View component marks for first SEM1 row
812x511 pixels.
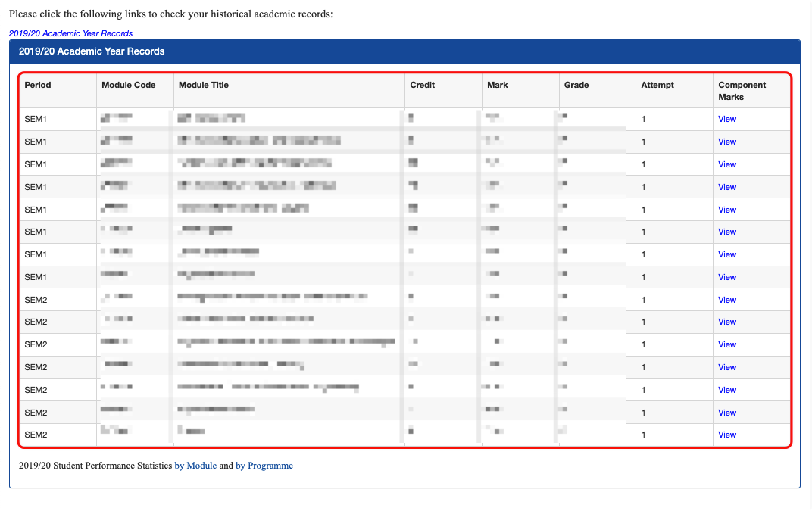(x=726, y=119)
